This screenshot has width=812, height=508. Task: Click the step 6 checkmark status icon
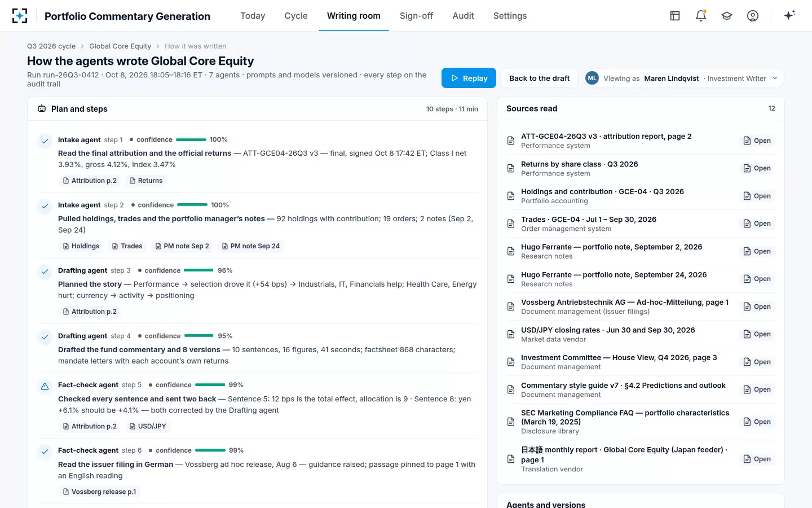(45, 452)
